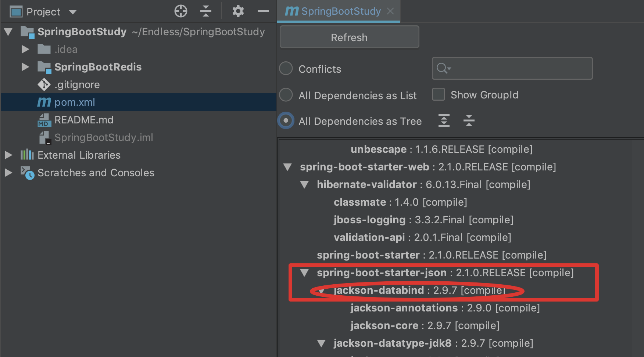Select validation-api : 2.0.1.Final row

(x=422, y=237)
